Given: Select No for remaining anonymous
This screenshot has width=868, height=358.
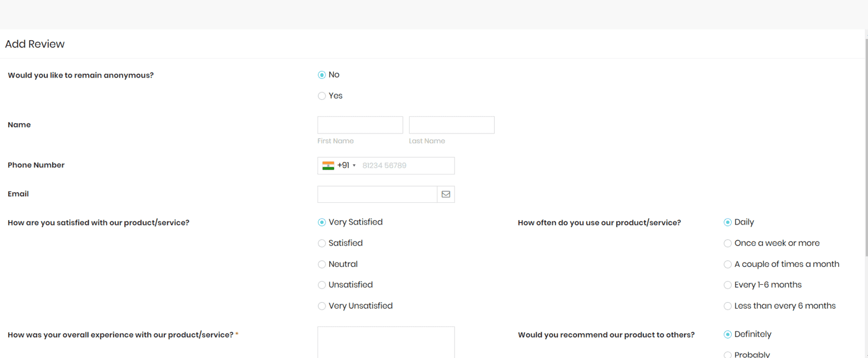Looking at the screenshot, I should coord(322,75).
